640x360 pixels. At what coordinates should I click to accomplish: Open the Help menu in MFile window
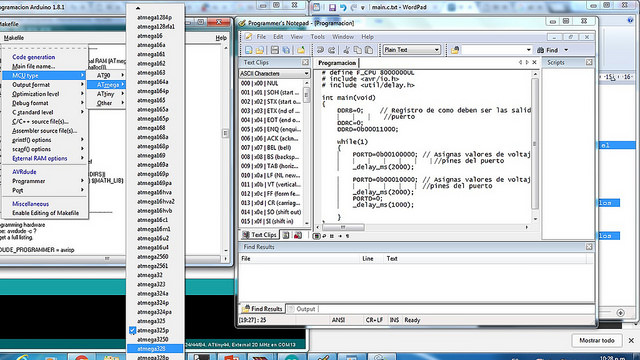click(x=221, y=38)
